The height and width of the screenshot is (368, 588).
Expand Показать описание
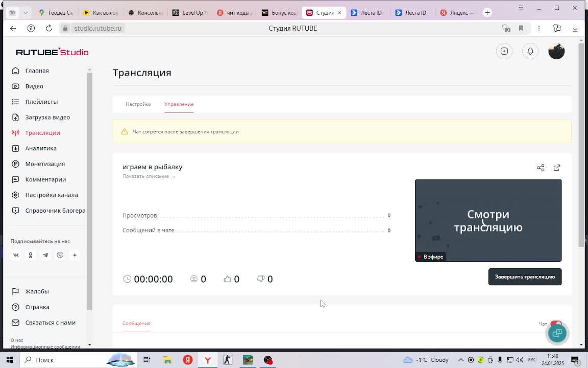click(149, 176)
